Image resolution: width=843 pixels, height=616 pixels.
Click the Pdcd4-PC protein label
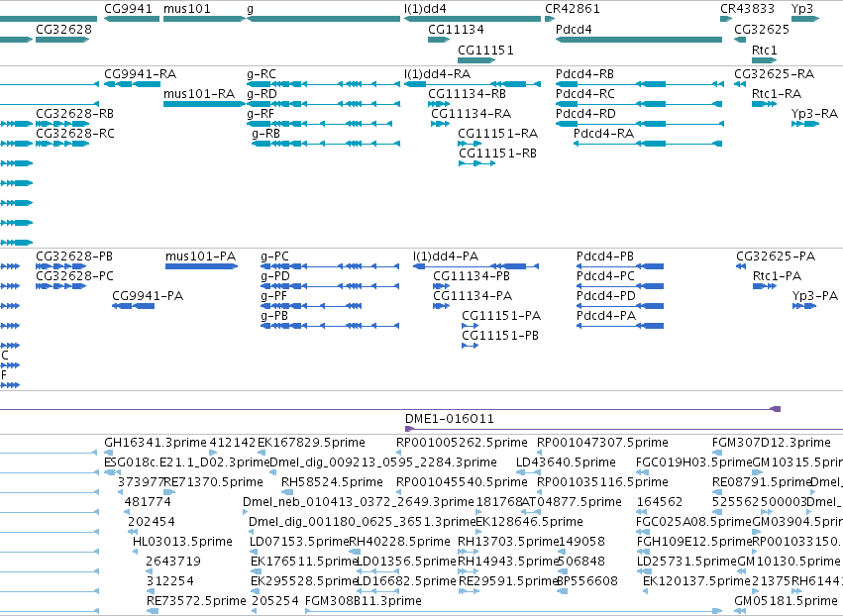(x=606, y=275)
